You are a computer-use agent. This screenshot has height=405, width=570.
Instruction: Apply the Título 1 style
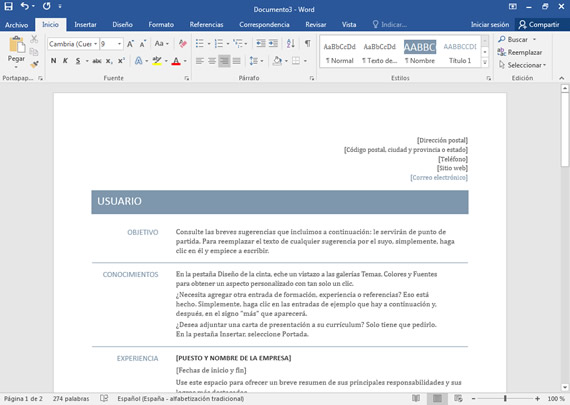pyautogui.click(x=460, y=53)
